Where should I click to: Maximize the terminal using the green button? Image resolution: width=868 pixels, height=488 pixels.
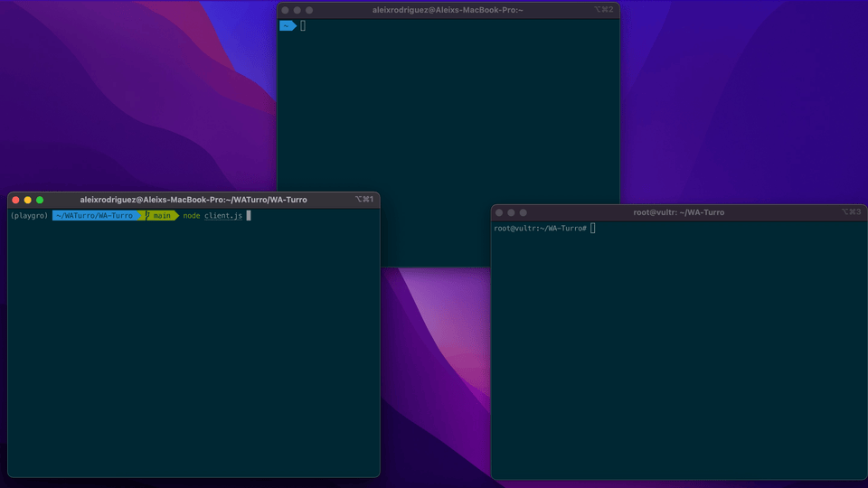click(x=40, y=200)
